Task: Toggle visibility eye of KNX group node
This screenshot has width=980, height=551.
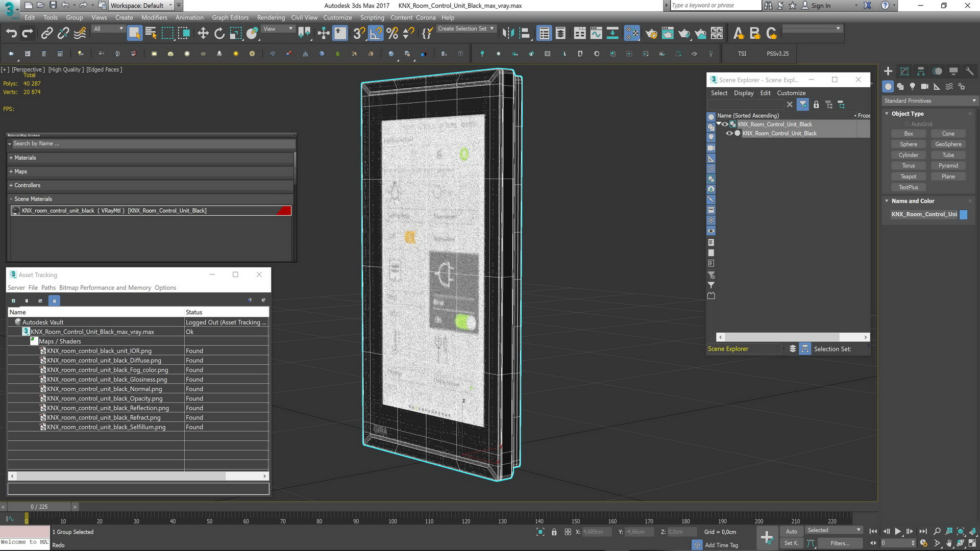Action: point(725,124)
